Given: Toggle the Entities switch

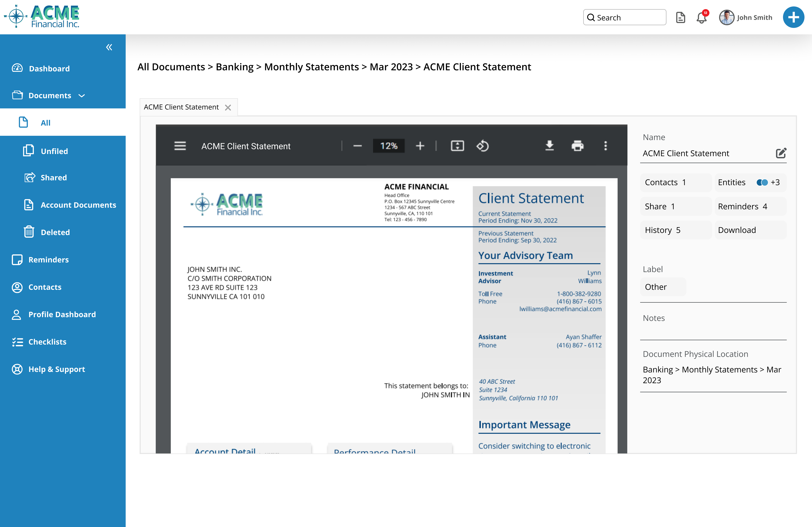Looking at the screenshot, I should pos(762,182).
